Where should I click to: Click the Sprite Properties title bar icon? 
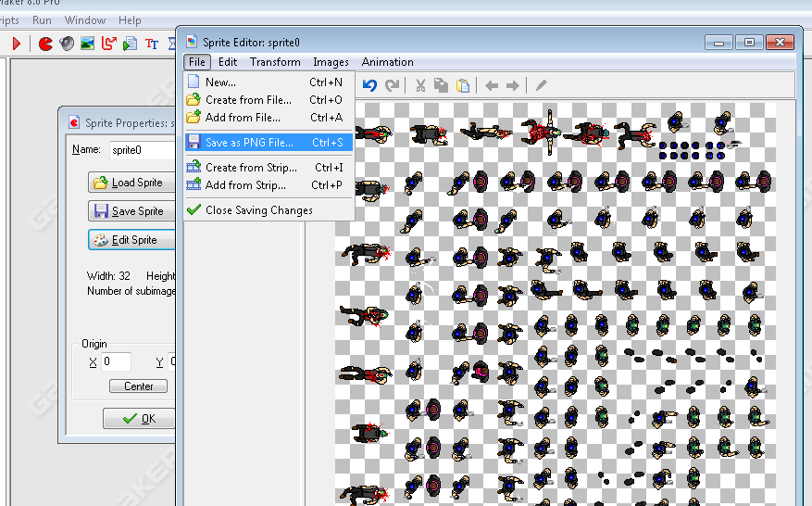click(74, 123)
